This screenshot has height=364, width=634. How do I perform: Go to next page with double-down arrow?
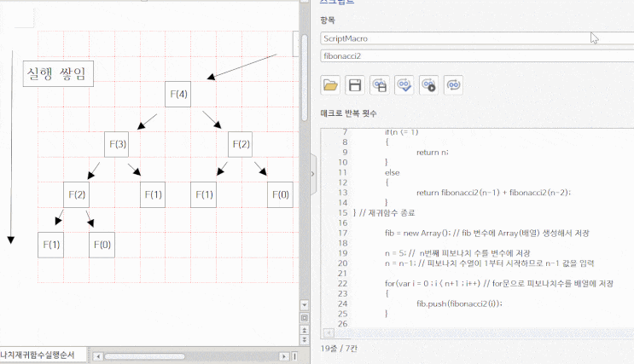(305, 340)
